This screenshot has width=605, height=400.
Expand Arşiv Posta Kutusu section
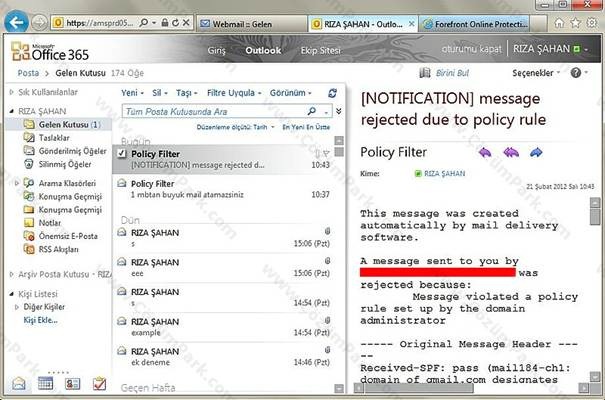[x=12, y=274]
